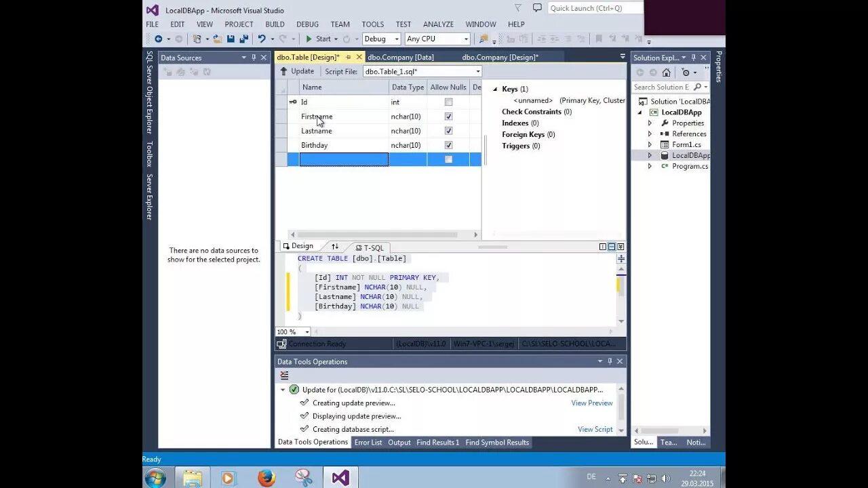Image resolution: width=868 pixels, height=488 pixels.
Task: Click the horizontal split view icon
Action: (612, 247)
